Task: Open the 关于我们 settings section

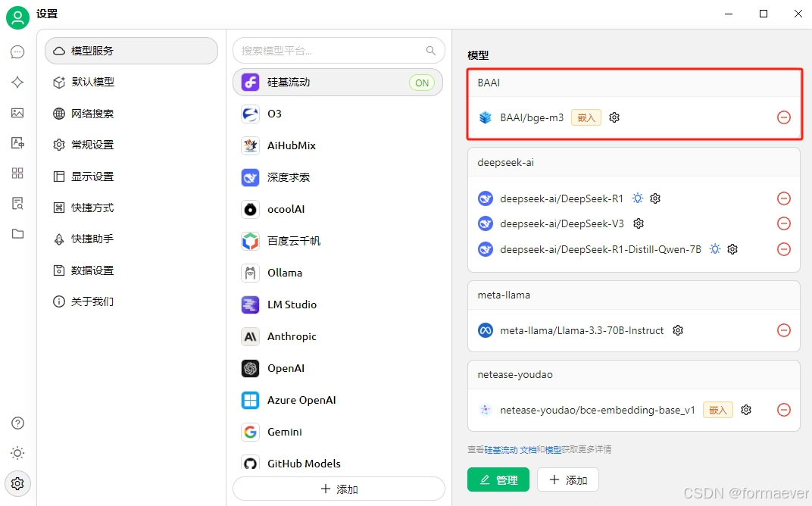Action: point(132,301)
